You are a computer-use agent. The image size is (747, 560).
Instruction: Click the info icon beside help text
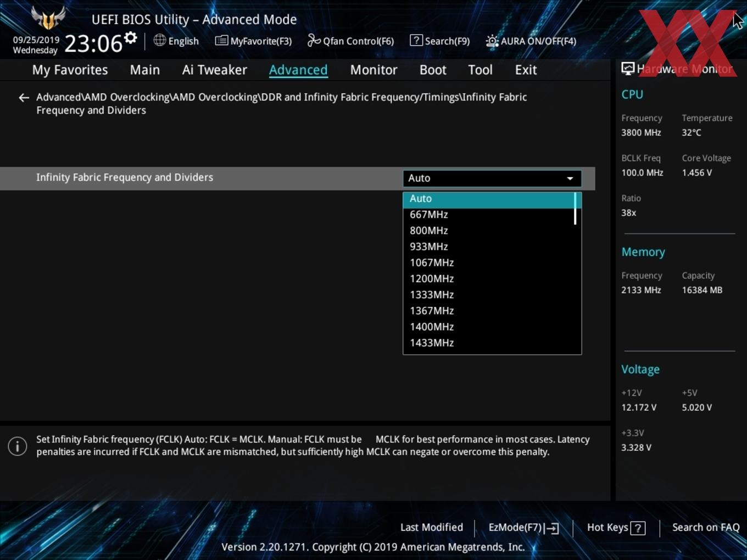pyautogui.click(x=18, y=446)
